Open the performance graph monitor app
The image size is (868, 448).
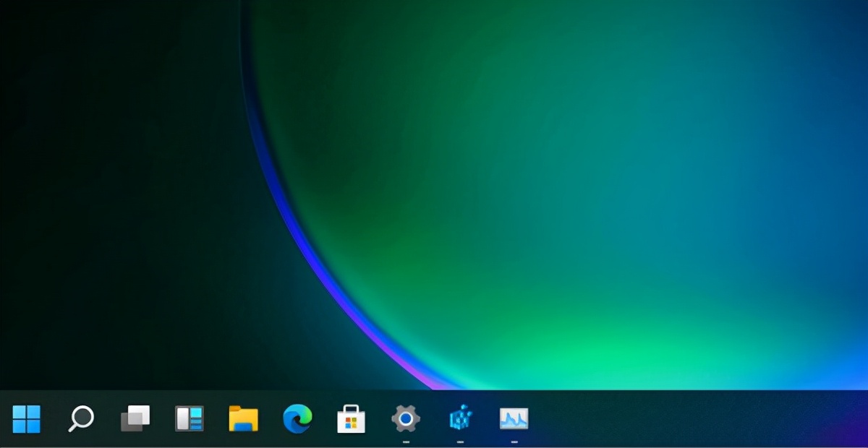[x=514, y=418]
